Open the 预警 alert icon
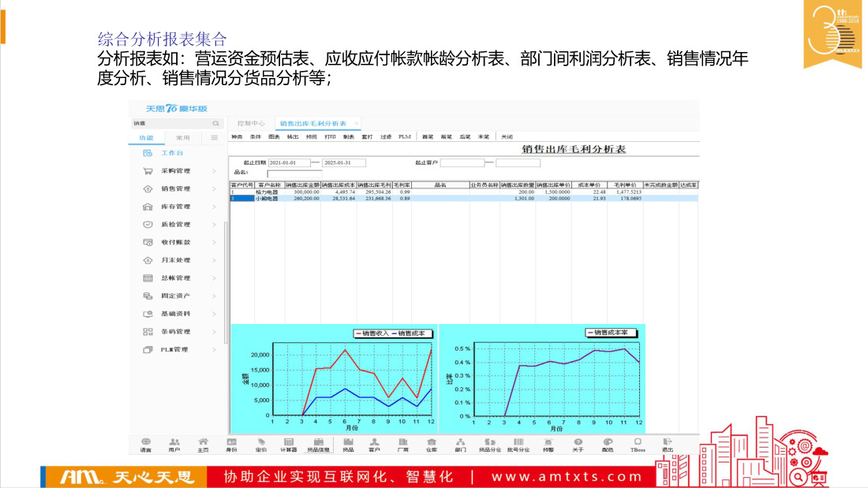Viewport: 868px width, 488px height. pos(548,442)
